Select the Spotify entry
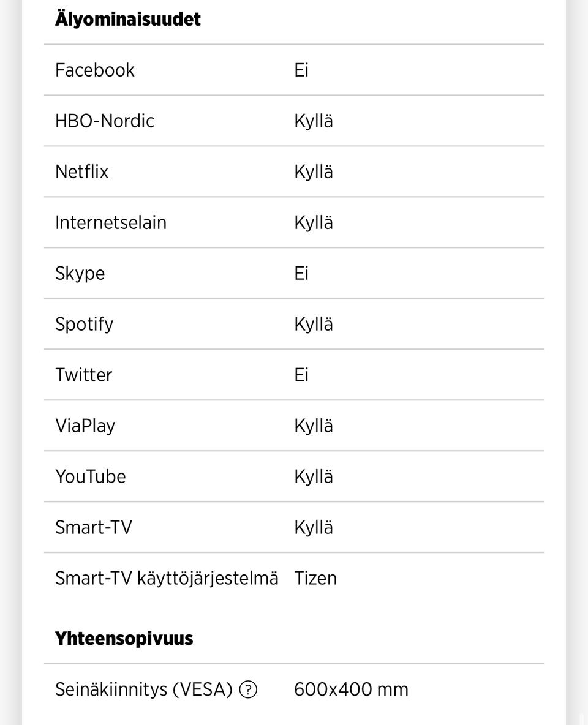588x725 pixels. 84,324
